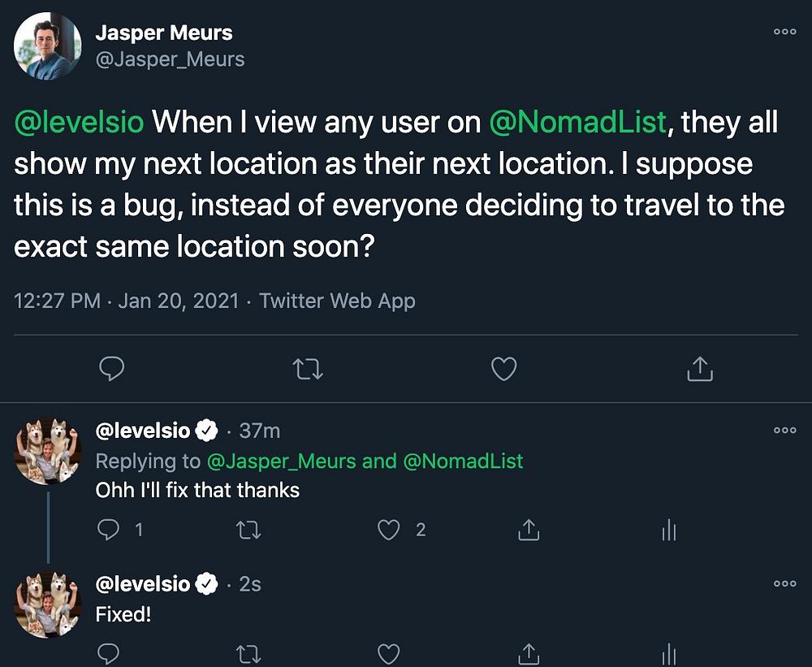Reply to Jasper Meurs' main tweet
The height and width of the screenshot is (667, 812).
(111, 370)
